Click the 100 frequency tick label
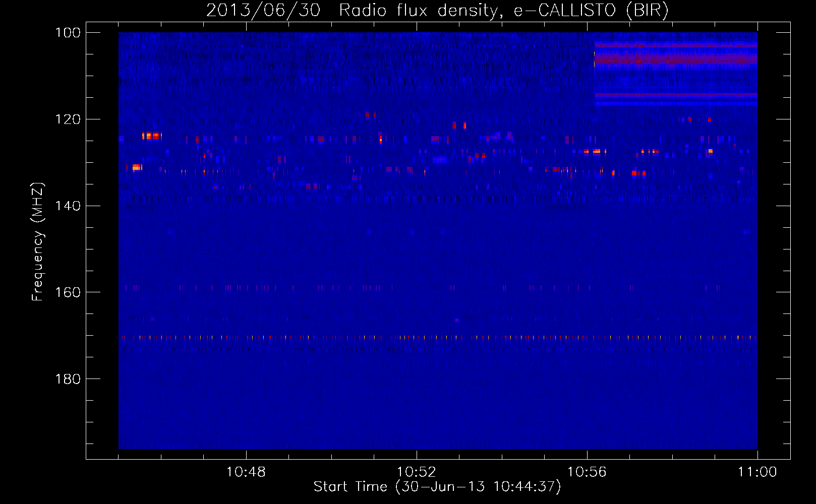 tap(68, 33)
